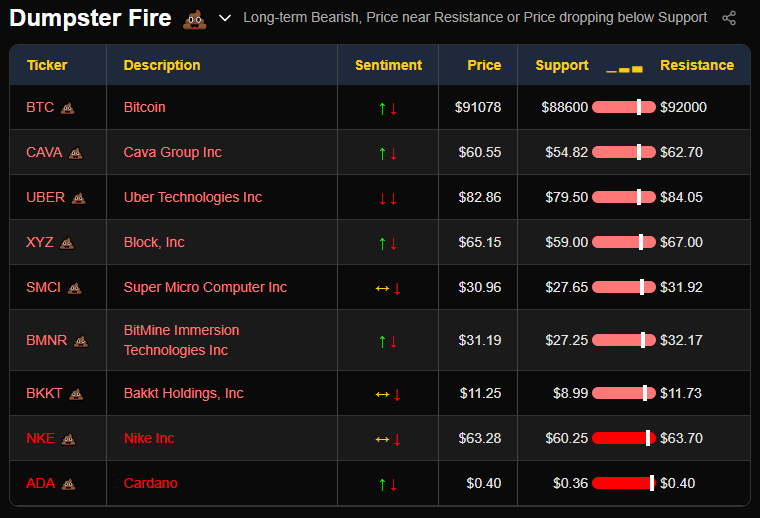Open Uber Technologies Inc link
760x518 pixels.
pos(193,197)
